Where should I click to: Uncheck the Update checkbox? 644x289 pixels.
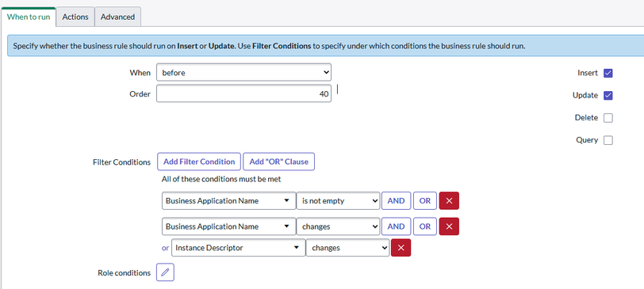click(x=608, y=96)
